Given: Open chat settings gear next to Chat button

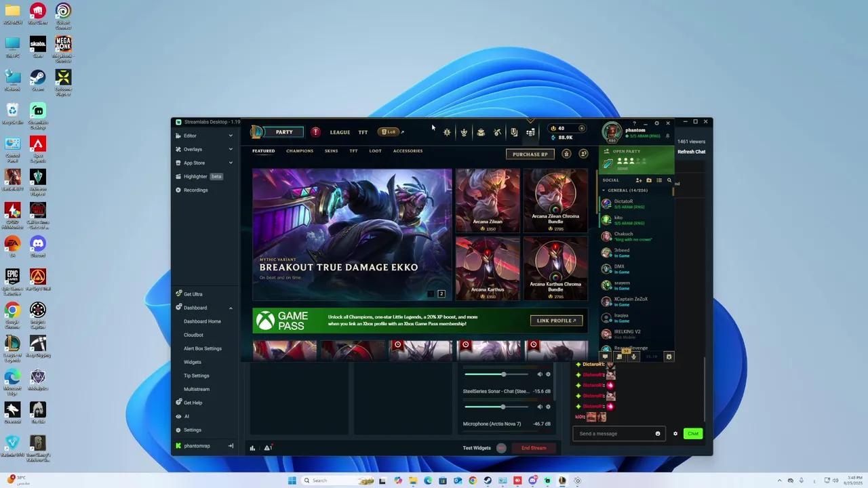Looking at the screenshot, I should pyautogui.click(x=675, y=434).
